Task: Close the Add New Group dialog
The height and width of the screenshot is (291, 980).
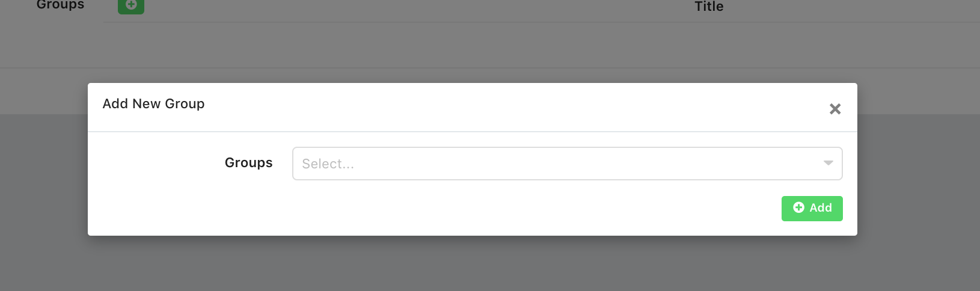Action: click(835, 109)
